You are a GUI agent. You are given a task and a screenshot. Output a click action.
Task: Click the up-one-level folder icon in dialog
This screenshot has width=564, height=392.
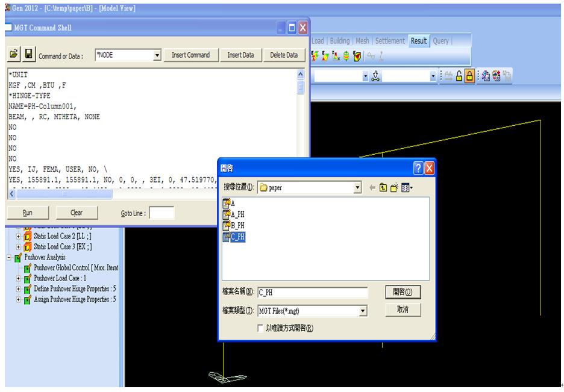click(383, 187)
